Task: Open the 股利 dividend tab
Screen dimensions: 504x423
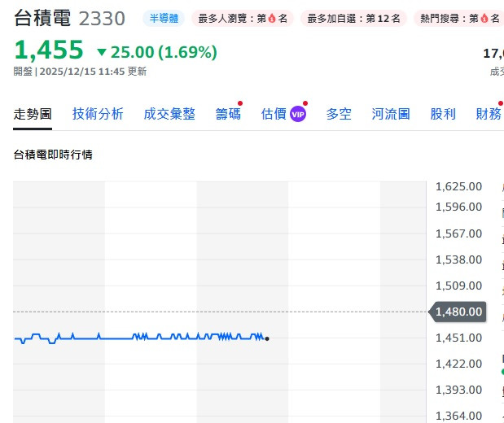Action: 443,114
